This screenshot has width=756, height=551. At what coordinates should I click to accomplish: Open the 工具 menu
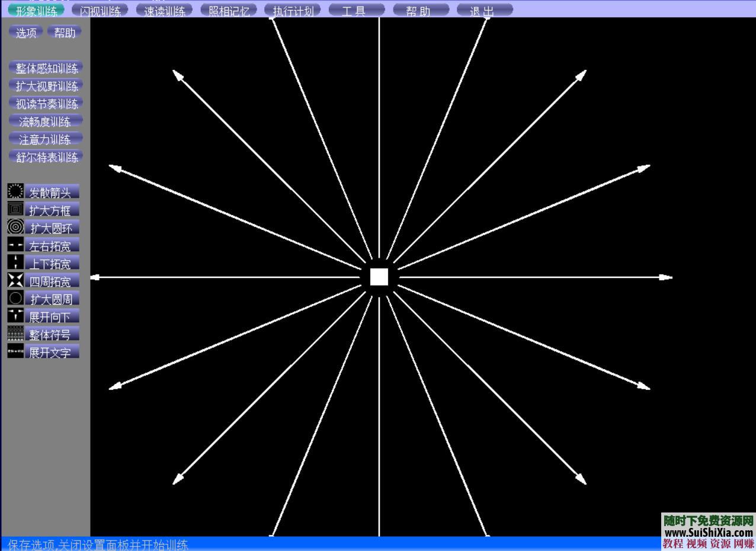pos(357,10)
